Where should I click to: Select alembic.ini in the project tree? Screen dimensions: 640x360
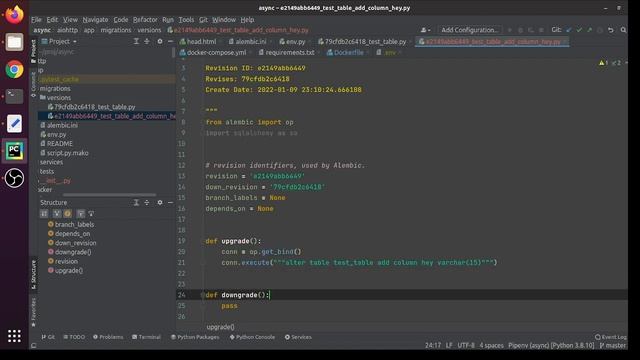click(59, 125)
